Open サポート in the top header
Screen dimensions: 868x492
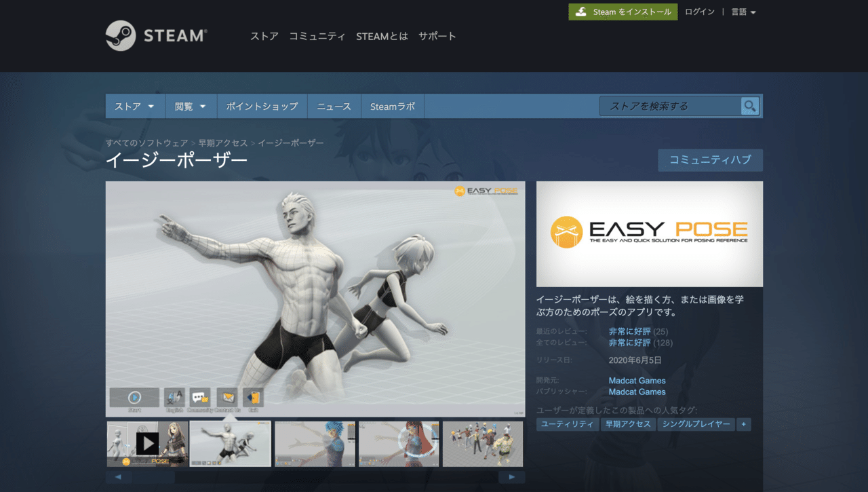(437, 36)
